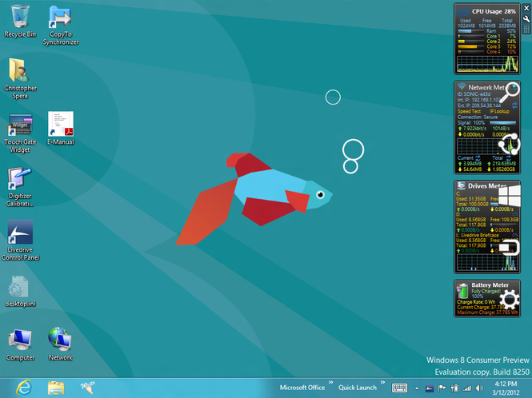532x398 pixels.
Task: Click the Signal strength bar in Network Meter
Action: 503,123
